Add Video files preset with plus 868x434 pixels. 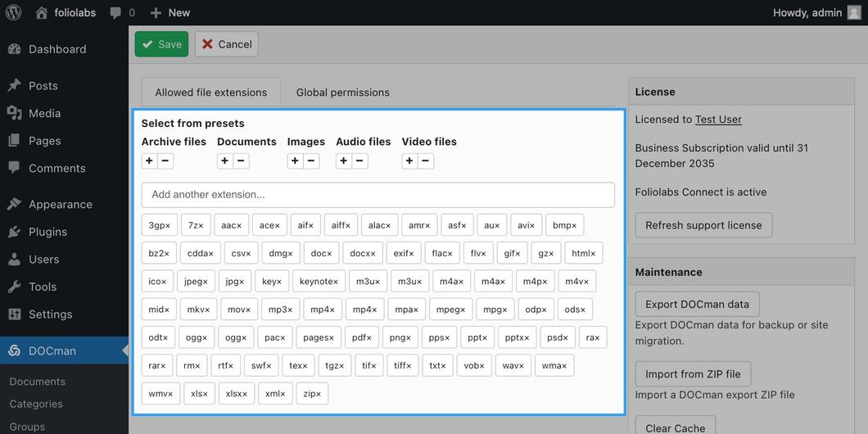click(x=409, y=161)
